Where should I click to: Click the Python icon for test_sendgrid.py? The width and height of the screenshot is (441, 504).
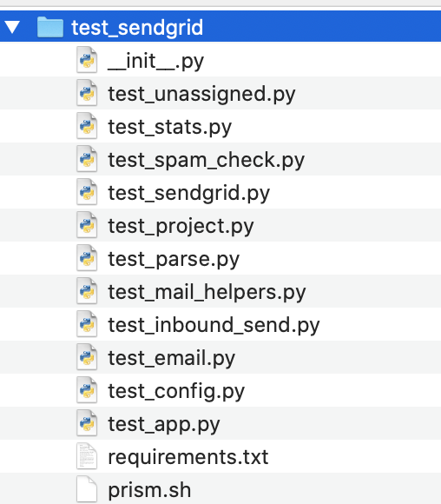pos(87,192)
